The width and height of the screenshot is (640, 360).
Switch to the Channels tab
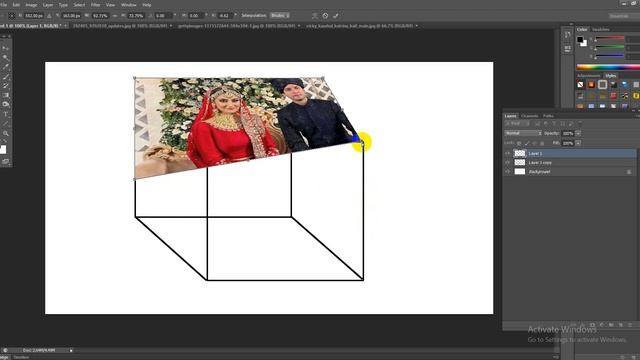tap(530, 116)
